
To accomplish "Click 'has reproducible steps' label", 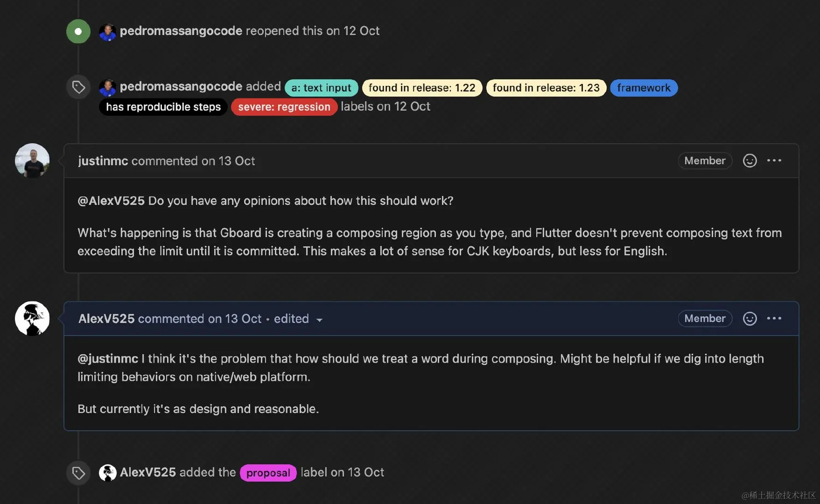I will pyautogui.click(x=163, y=107).
